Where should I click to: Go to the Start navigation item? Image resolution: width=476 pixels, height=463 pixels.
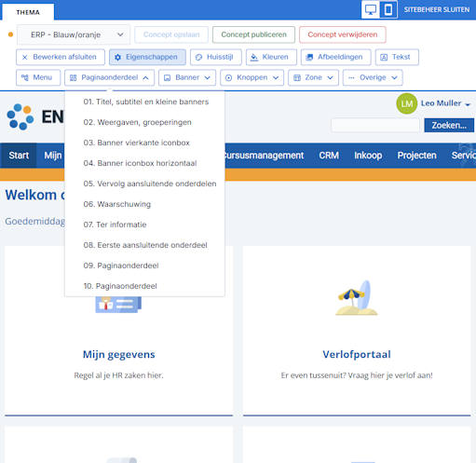click(x=19, y=156)
